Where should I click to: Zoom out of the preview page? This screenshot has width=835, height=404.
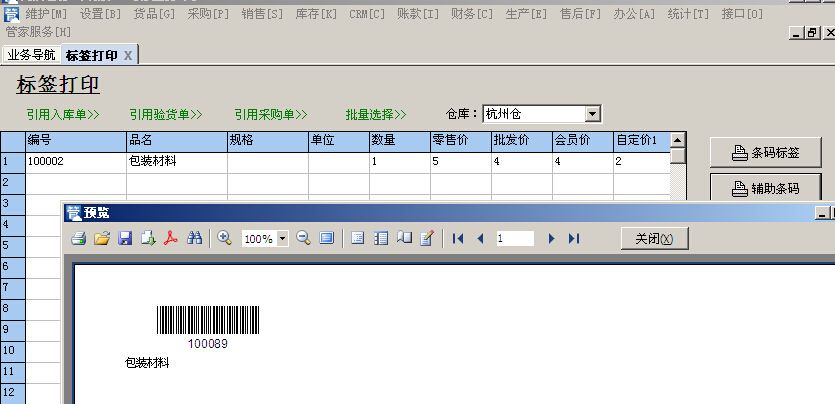[304, 238]
